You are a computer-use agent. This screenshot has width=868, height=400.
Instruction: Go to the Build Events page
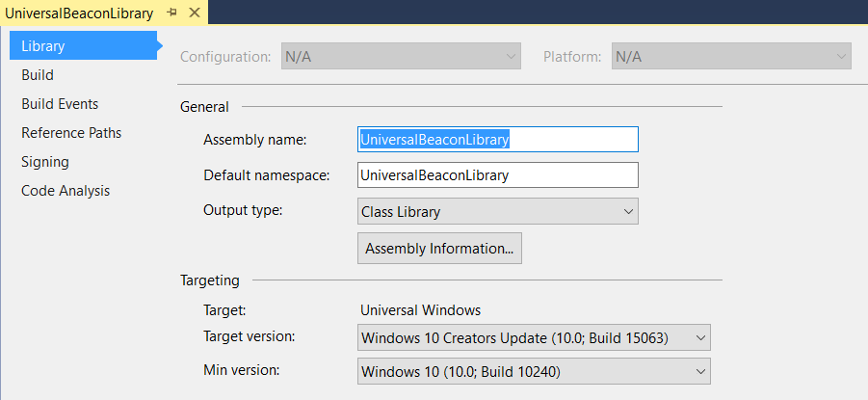pyautogui.click(x=60, y=103)
